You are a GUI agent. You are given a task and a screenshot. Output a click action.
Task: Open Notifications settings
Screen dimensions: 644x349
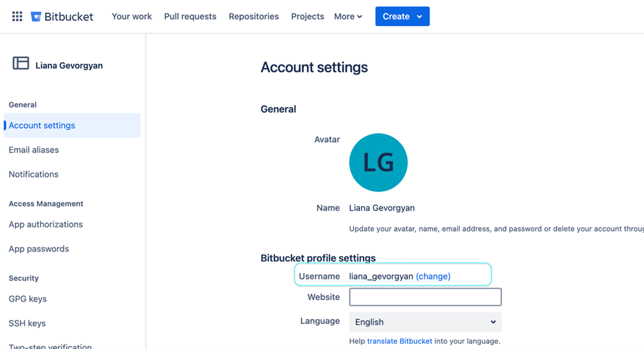(x=34, y=174)
